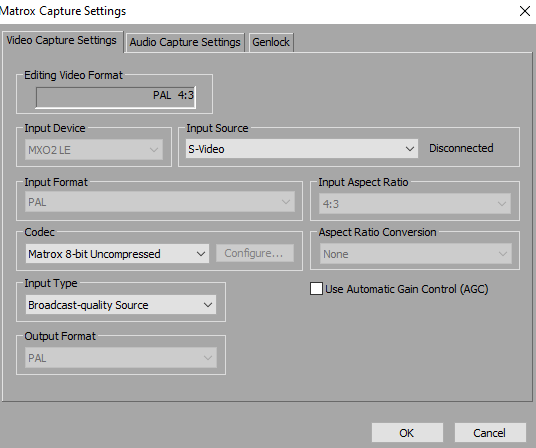Click the Input Device MXO2 LE dropdown
This screenshot has width=536, height=448.
(x=94, y=150)
